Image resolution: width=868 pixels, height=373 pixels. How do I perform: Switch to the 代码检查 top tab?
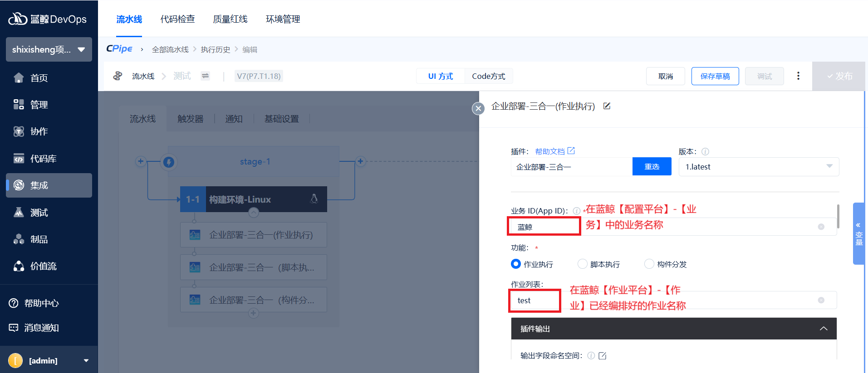click(x=177, y=19)
